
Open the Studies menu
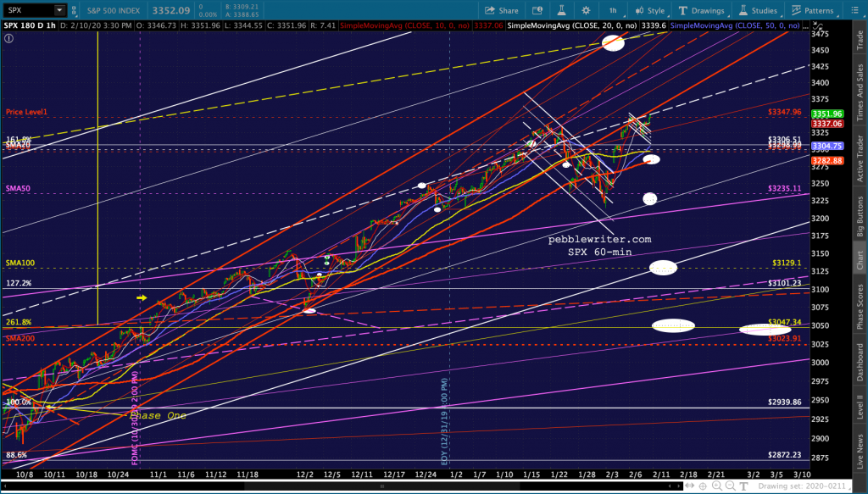tap(759, 10)
